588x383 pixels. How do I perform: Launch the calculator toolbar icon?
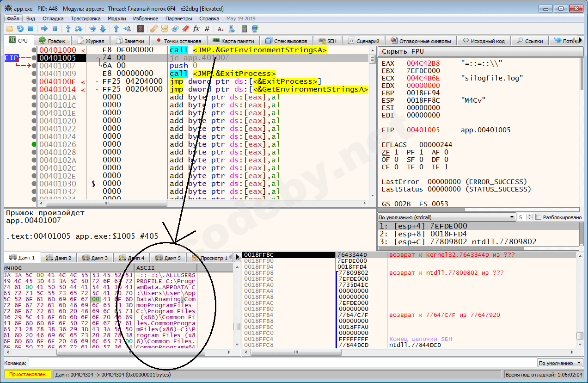244,29
